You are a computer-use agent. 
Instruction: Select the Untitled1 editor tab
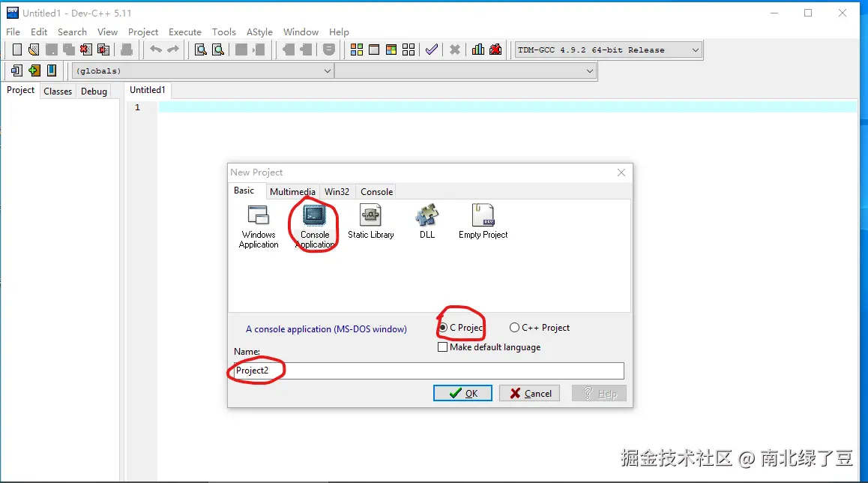(147, 90)
